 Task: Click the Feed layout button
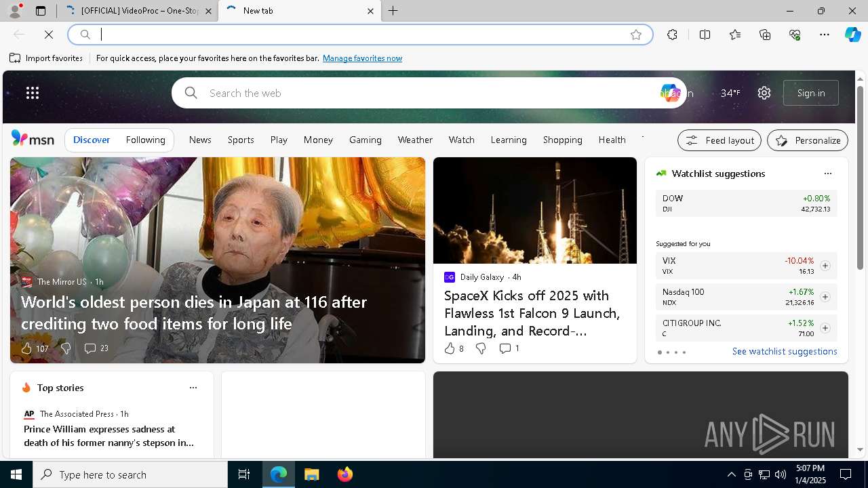[x=719, y=140]
